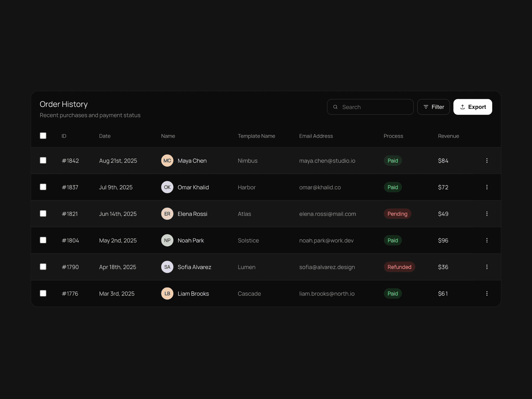
Task: Toggle the select-all checkbox in the header
Action: [43, 136]
